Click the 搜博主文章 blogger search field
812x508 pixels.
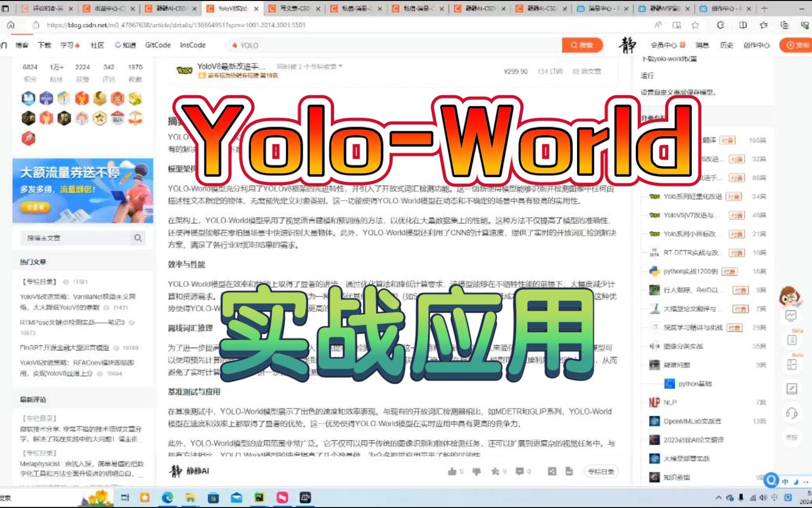(x=75, y=238)
